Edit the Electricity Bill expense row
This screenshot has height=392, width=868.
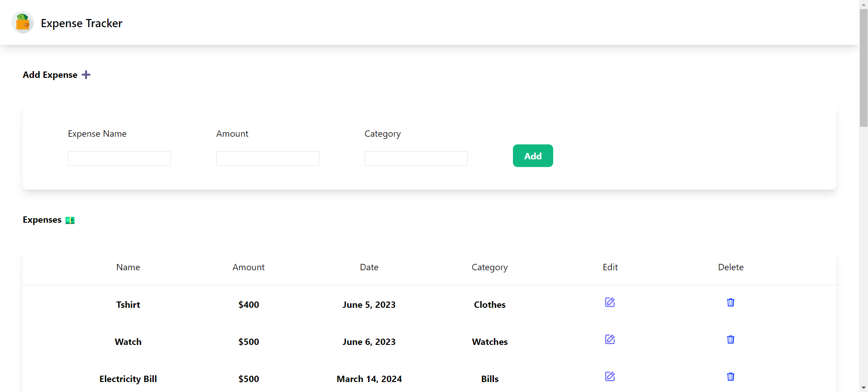pos(610,376)
